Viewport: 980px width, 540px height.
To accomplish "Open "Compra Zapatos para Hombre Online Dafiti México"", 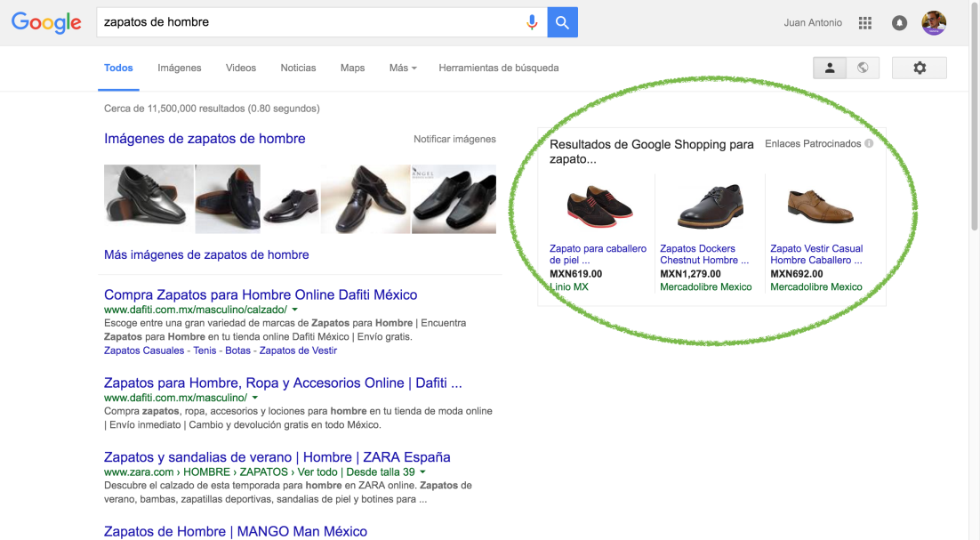I will pyautogui.click(x=261, y=295).
